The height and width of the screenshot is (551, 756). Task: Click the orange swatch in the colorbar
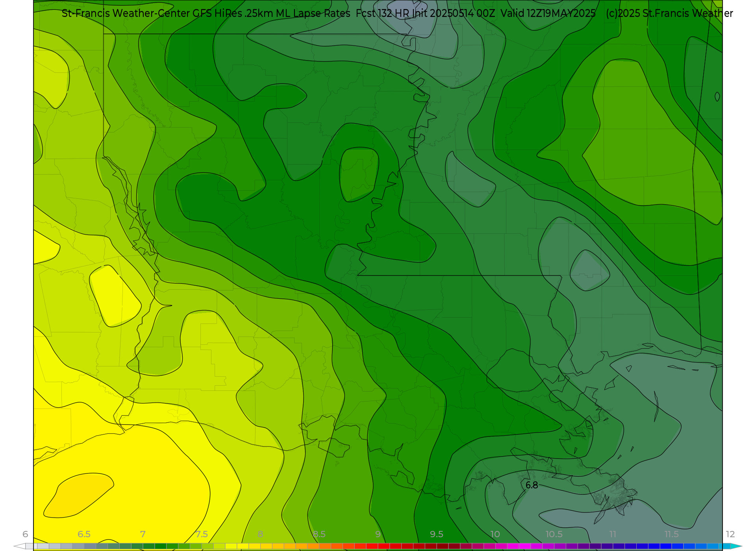click(x=313, y=546)
